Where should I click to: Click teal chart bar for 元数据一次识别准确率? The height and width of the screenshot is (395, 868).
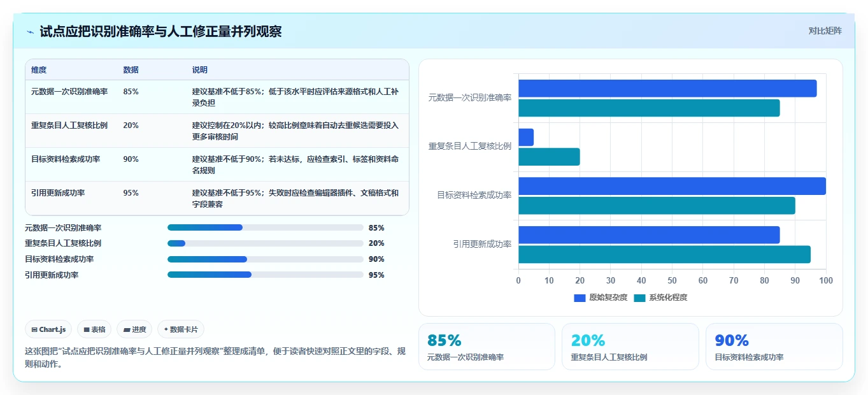click(649, 108)
